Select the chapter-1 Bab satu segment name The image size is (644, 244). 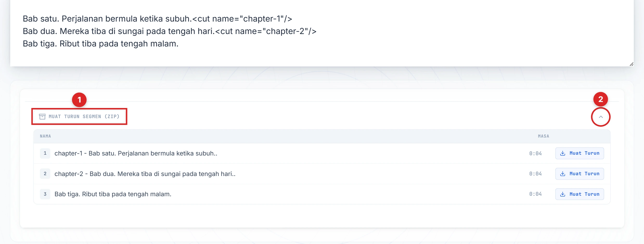136,153
